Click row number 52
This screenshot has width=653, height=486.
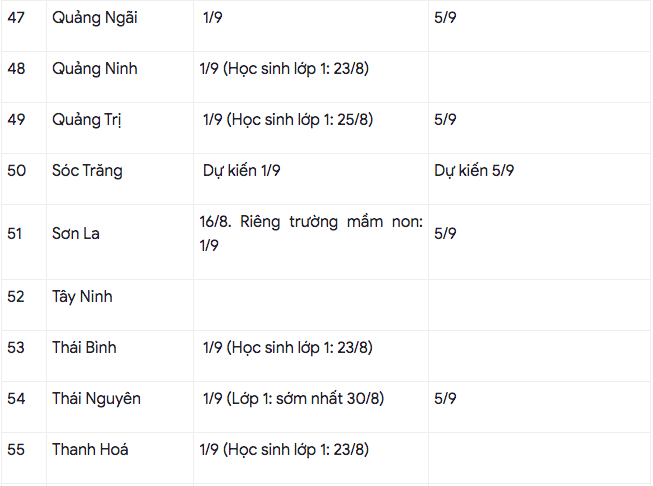click(16, 297)
